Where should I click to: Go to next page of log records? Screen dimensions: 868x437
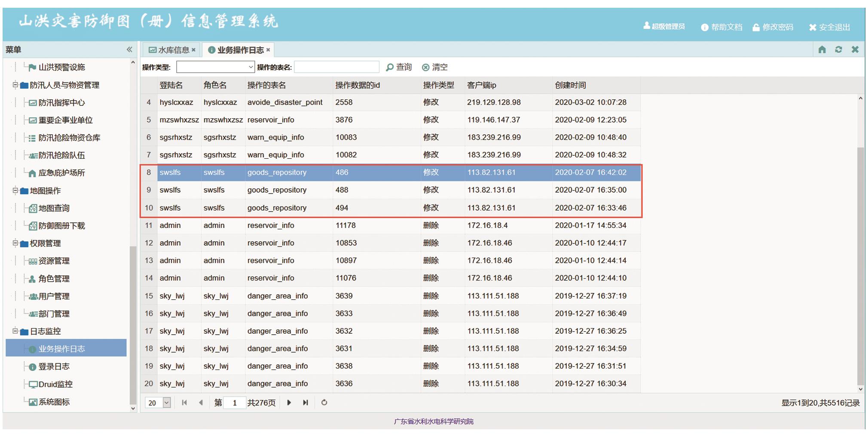pyautogui.click(x=289, y=403)
